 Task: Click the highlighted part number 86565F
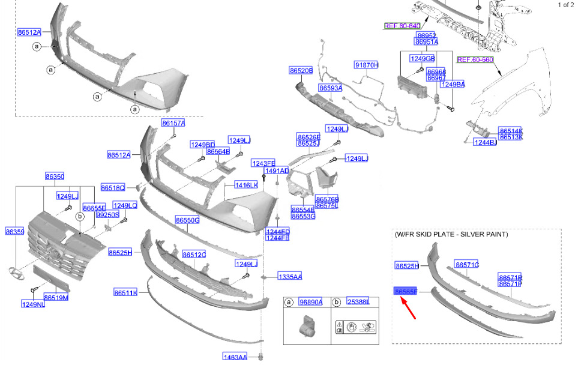pos(406,291)
